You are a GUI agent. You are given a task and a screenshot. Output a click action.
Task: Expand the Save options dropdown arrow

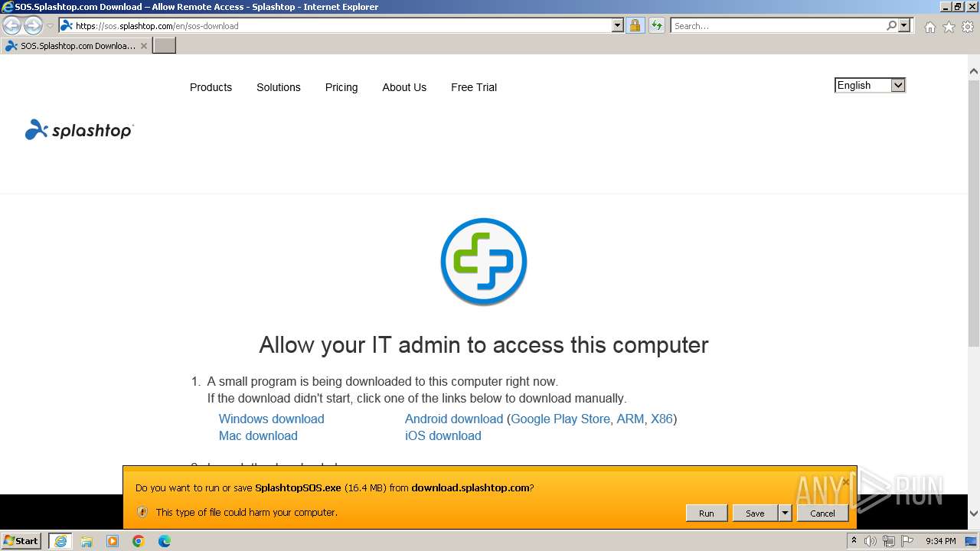tap(785, 514)
